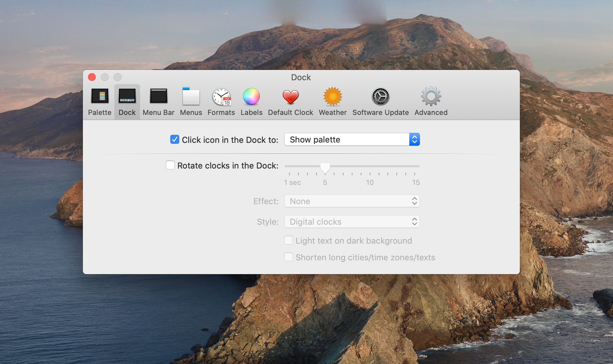Switch to the Dock tab in toolbar
Image resolution: width=613 pixels, height=364 pixels.
tap(127, 101)
